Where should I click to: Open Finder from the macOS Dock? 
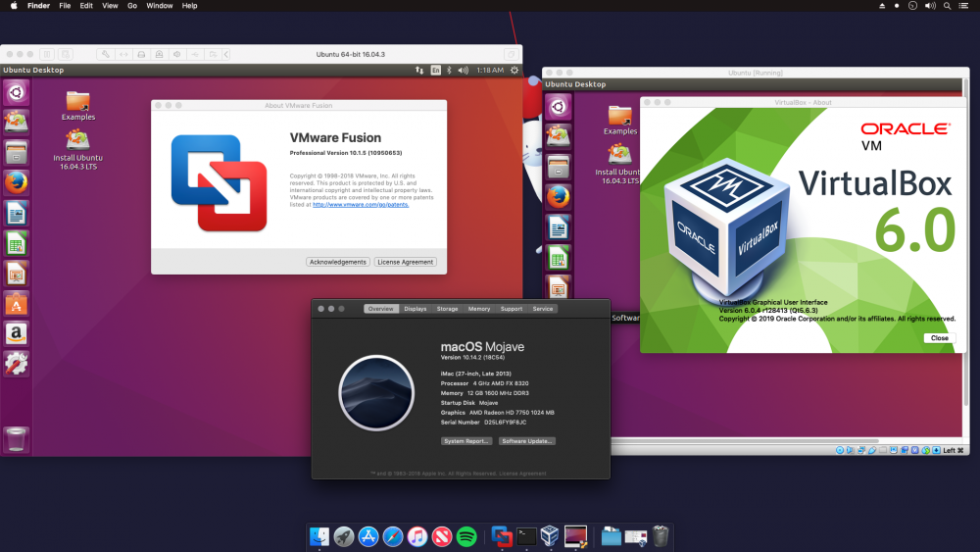319,536
